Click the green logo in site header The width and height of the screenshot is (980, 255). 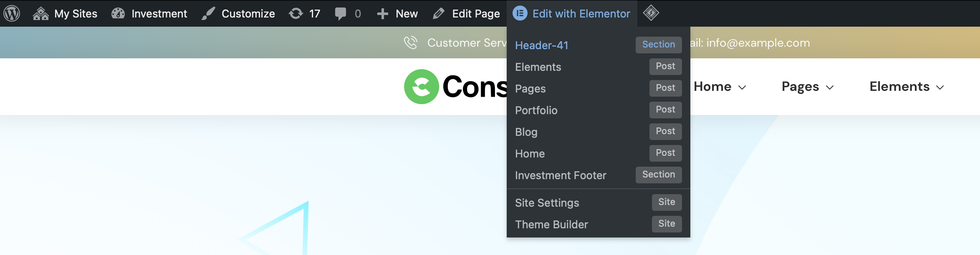pos(422,87)
